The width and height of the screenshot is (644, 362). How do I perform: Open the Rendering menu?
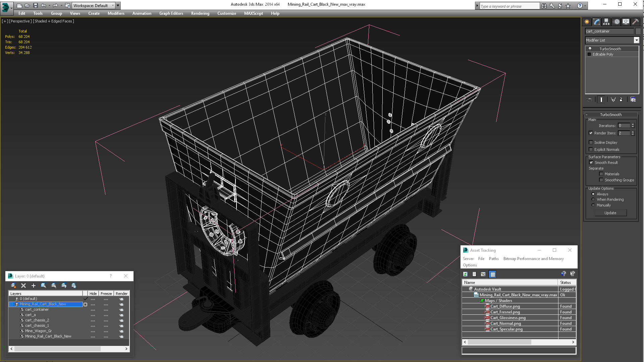(200, 13)
